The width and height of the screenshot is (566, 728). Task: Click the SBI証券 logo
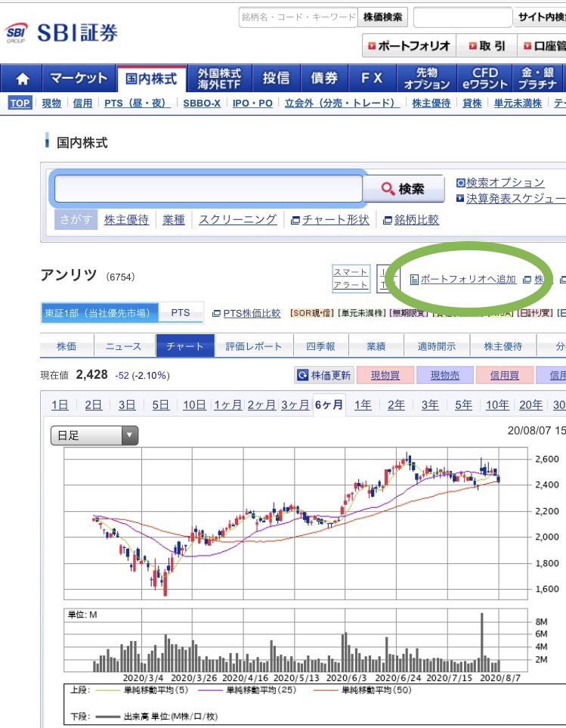pos(62,33)
